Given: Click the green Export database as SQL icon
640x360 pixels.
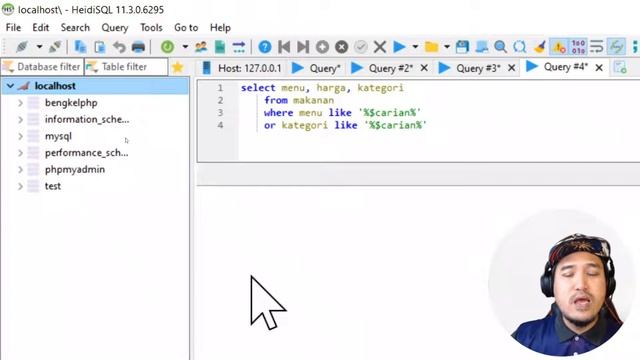Looking at the screenshot, I should [220, 47].
